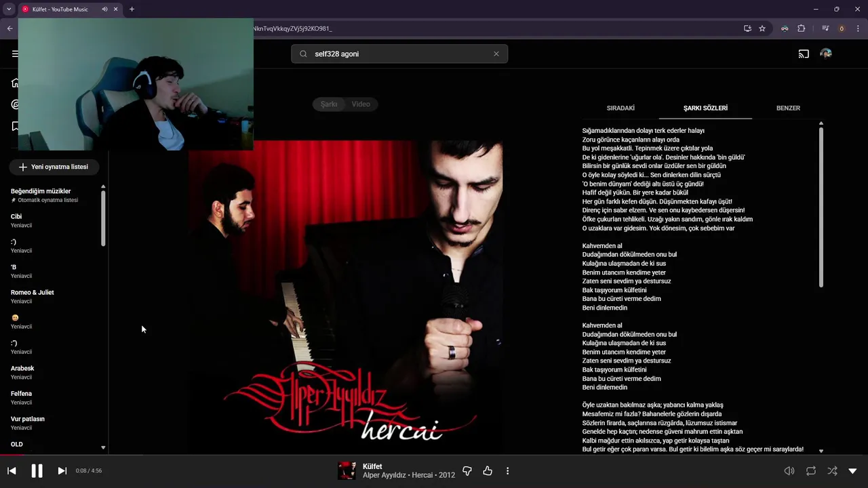Viewport: 868px width, 488px height.
Task: Go to the previous track
Action: click(x=12, y=471)
